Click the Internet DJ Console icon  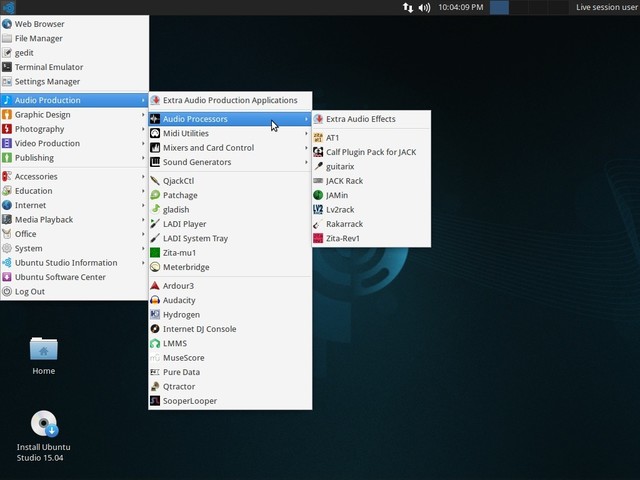(x=155, y=329)
